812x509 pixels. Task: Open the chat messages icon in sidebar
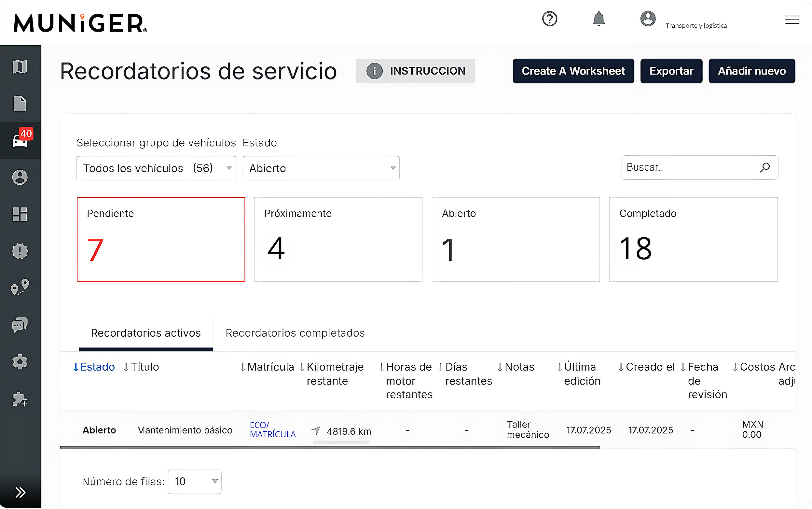click(20, 325)
